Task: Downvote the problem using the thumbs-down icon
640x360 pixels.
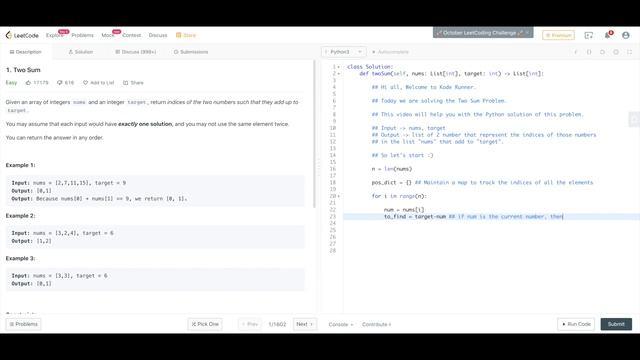Action: coord(60,83)
